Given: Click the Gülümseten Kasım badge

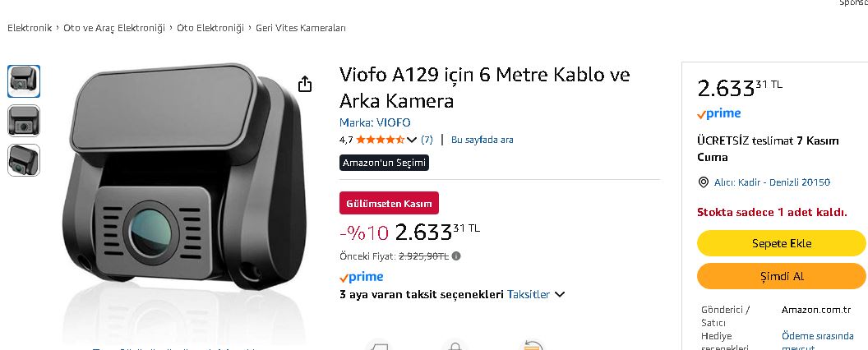Looking at the screenshot, I should tap(389, 204).
